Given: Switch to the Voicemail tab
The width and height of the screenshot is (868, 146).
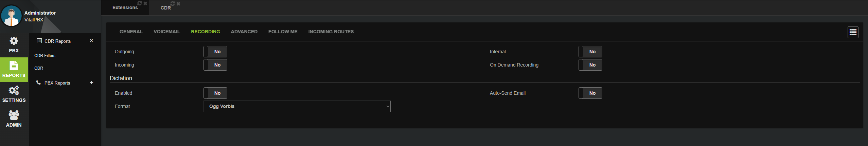Looking at the screenshot, I should pyautogui.click(x=167, y=32).
